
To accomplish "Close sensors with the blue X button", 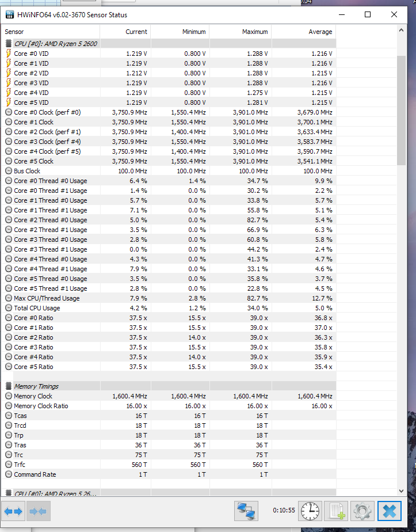I will pyautogui.click(x=389, y=511).
